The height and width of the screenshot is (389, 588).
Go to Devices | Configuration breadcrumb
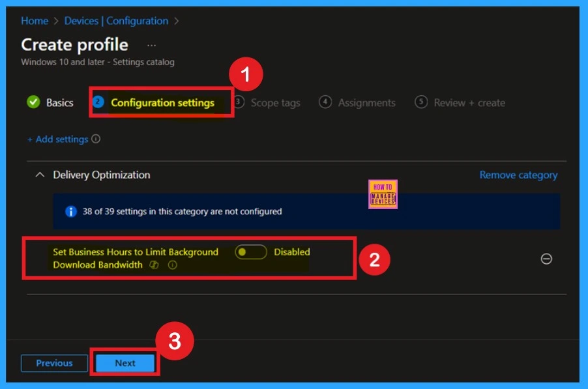(x=116, y=21)
